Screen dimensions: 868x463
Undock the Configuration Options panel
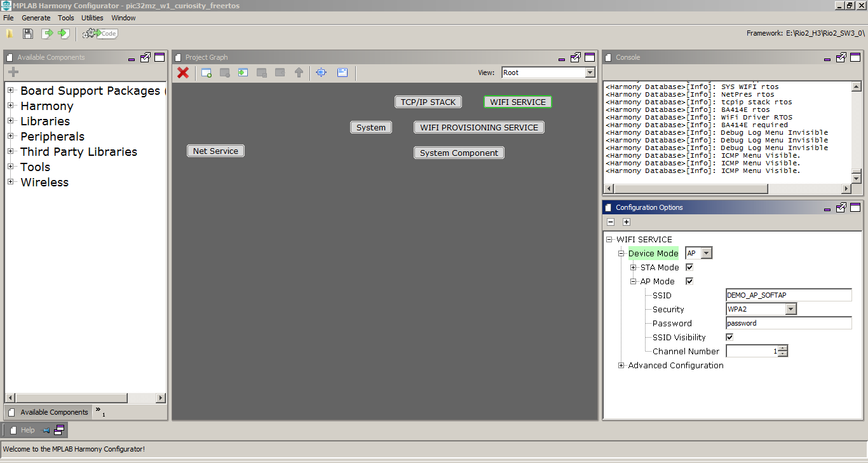[841, 207]
